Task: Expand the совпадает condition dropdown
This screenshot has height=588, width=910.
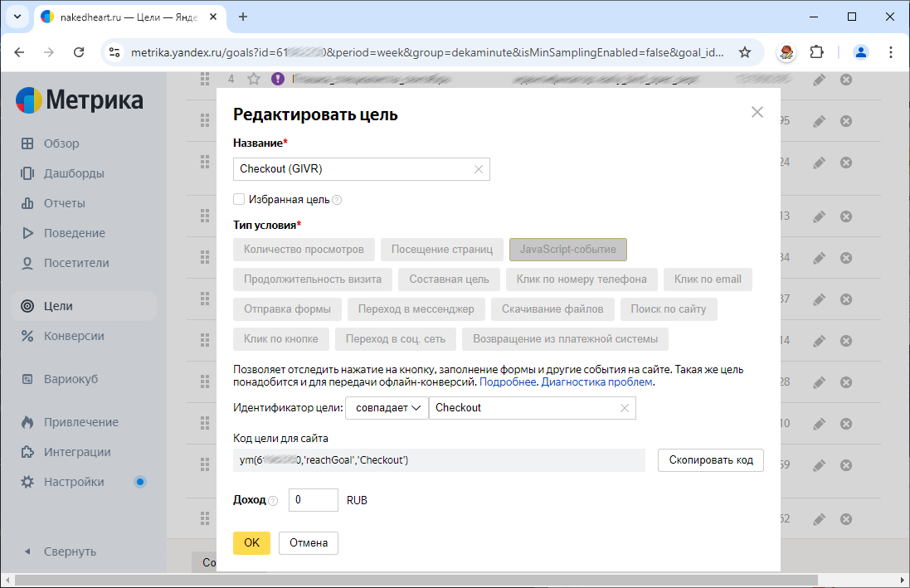Action: click(x=387, y=408)
